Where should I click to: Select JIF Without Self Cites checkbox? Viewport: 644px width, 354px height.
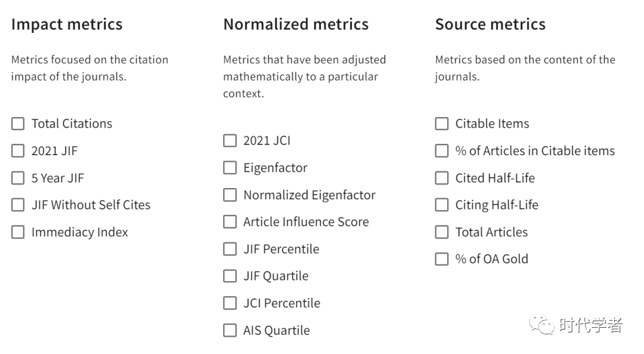(x=18, y=205)
